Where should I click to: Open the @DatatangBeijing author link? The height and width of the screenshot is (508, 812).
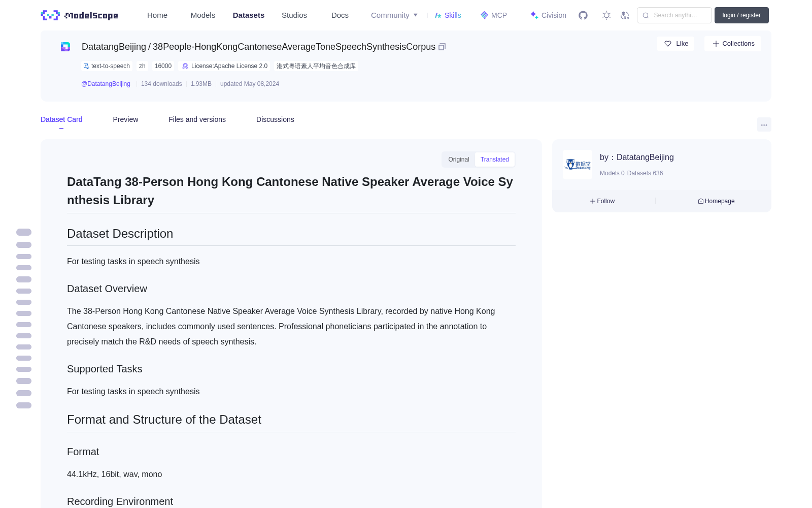(106, 84)
